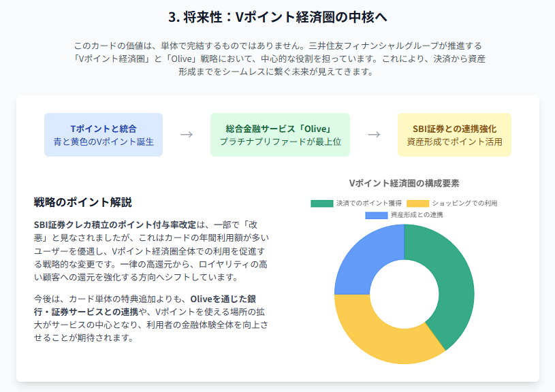
Task: Click the arrow between Olive and SBI証券 cards
Action: 374,135
